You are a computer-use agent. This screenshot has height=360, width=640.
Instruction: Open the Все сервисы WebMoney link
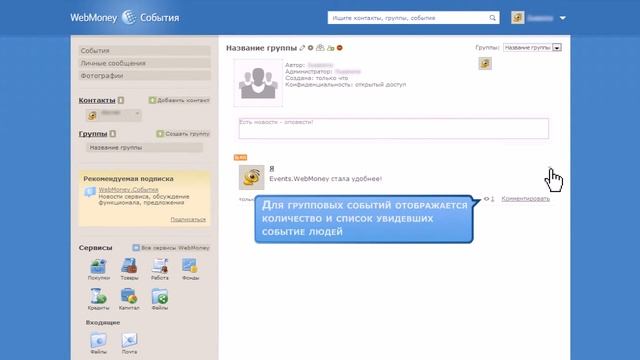[x=171, y=248]
